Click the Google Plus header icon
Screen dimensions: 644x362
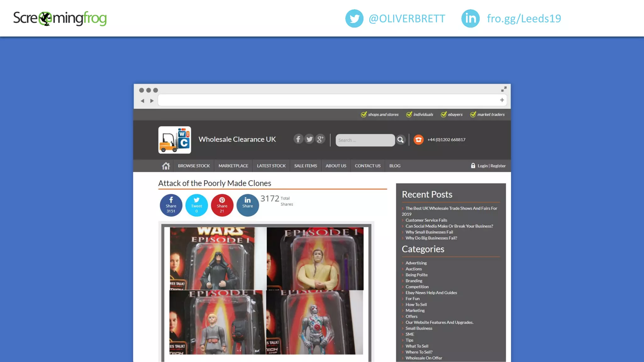click(320, 139)
